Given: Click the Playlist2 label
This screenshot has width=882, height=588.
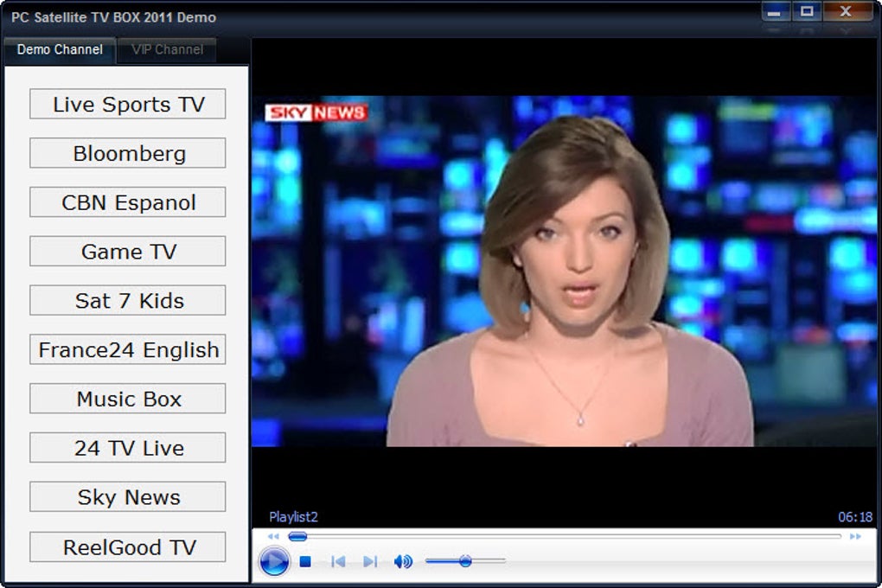Looking at the screenshot, I should [x=294, y=517].
